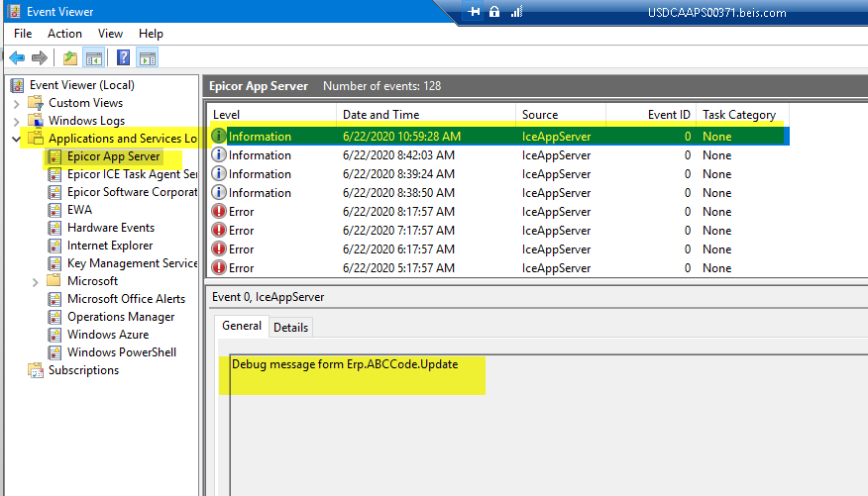This screenshot has width=868, height=496.
Task: Sort by Date and Time column header
Action: [426, 115]
